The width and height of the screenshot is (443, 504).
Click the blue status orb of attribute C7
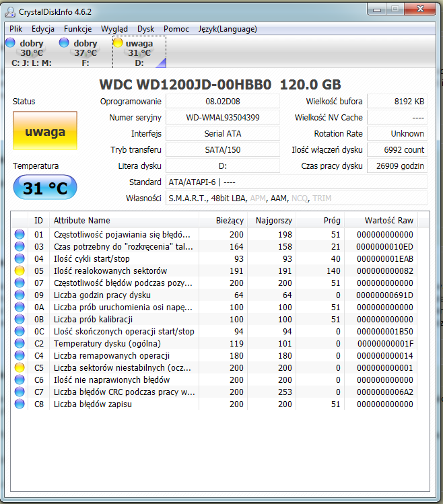[20, 392]
